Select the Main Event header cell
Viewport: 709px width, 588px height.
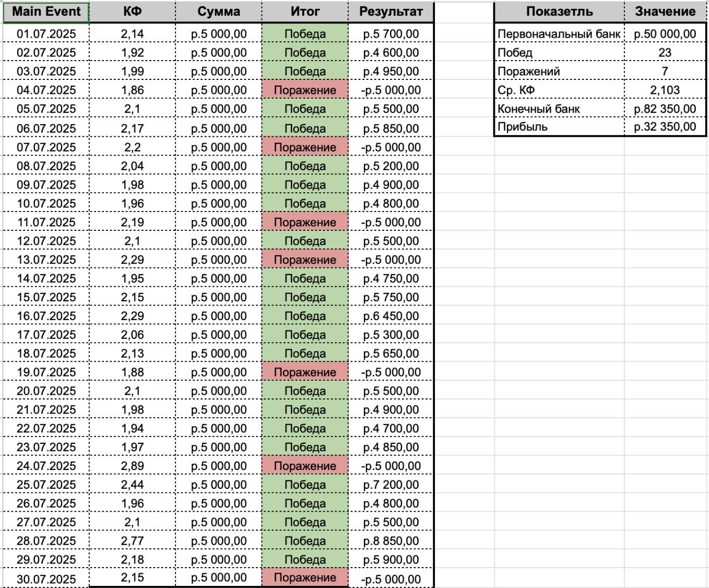[x=46, y=12]
